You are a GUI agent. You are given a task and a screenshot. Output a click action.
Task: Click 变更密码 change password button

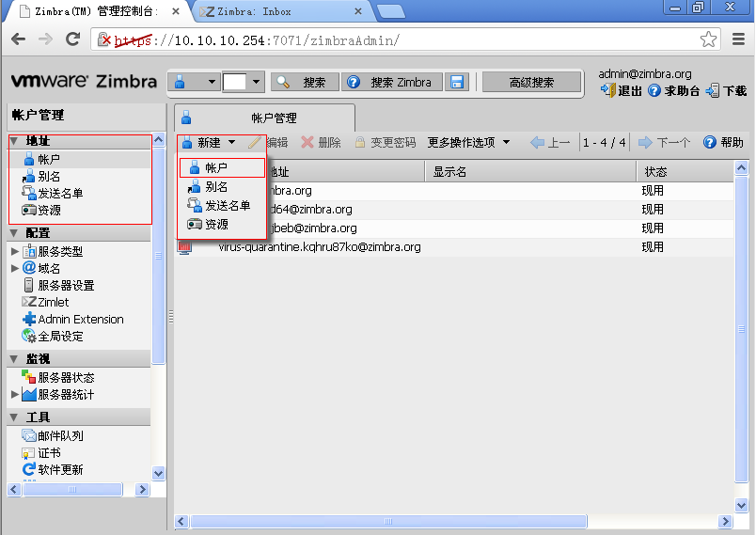(386, 142)
